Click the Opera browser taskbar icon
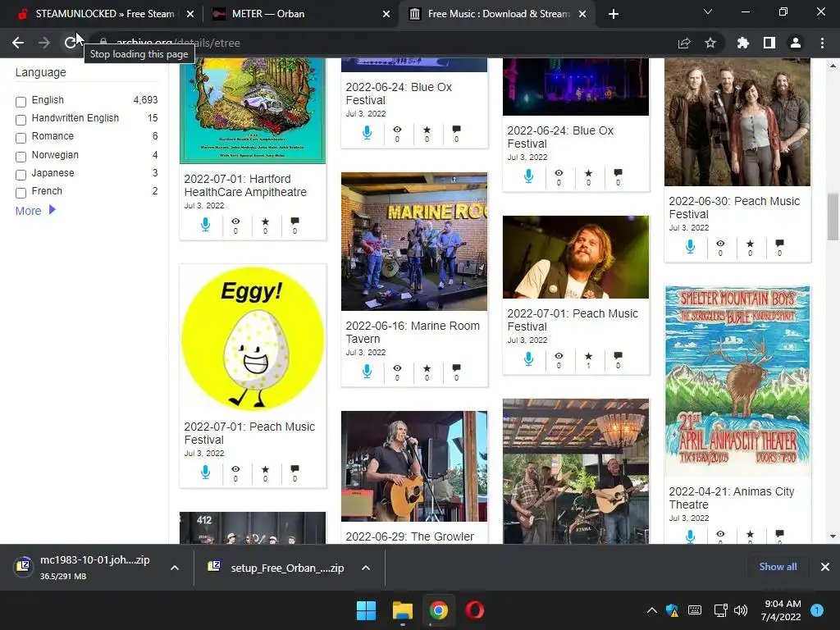The width and height of the screenshot is (840, 630). [x=475, y=610]
